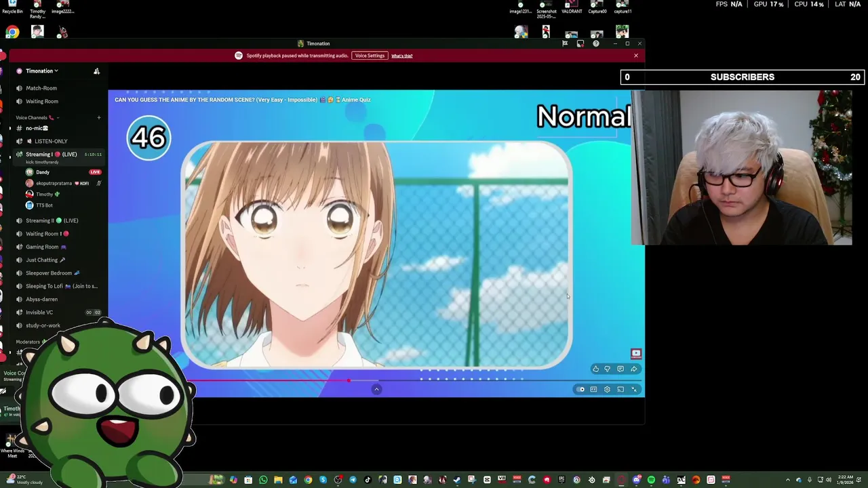The image size is (868, 488).
Task: Open the taskbar clock showing 2:22 AM
Action: (845, 479)
